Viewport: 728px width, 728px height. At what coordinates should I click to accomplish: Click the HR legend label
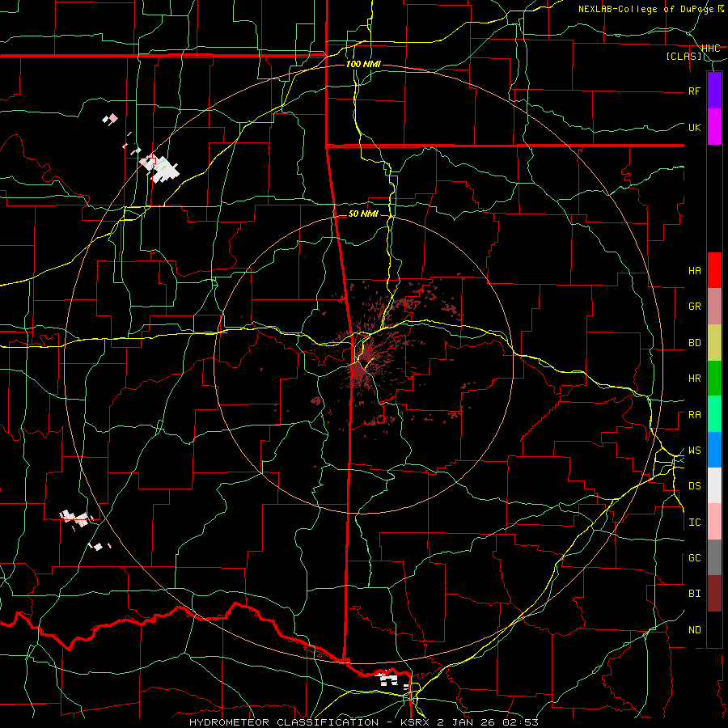(694, 379)
